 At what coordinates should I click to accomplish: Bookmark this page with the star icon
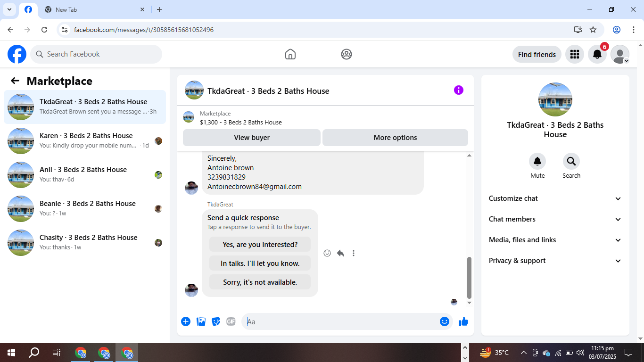pyautogui.click(x=593, y=30)
